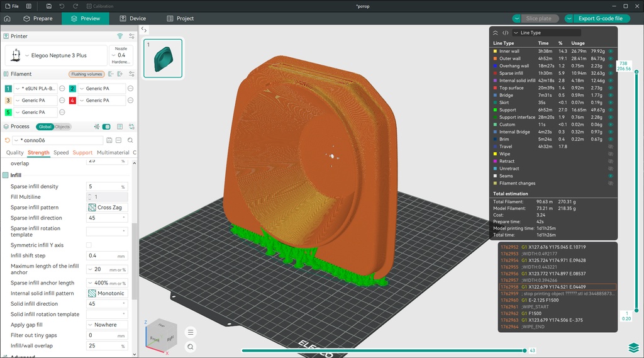Open Apply gap fill Nowhere dropdown

[107, 325]
